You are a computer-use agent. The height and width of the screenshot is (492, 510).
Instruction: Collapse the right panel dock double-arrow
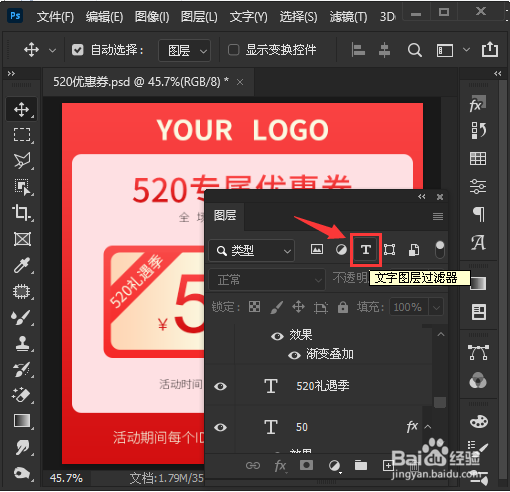pos(498,73)
